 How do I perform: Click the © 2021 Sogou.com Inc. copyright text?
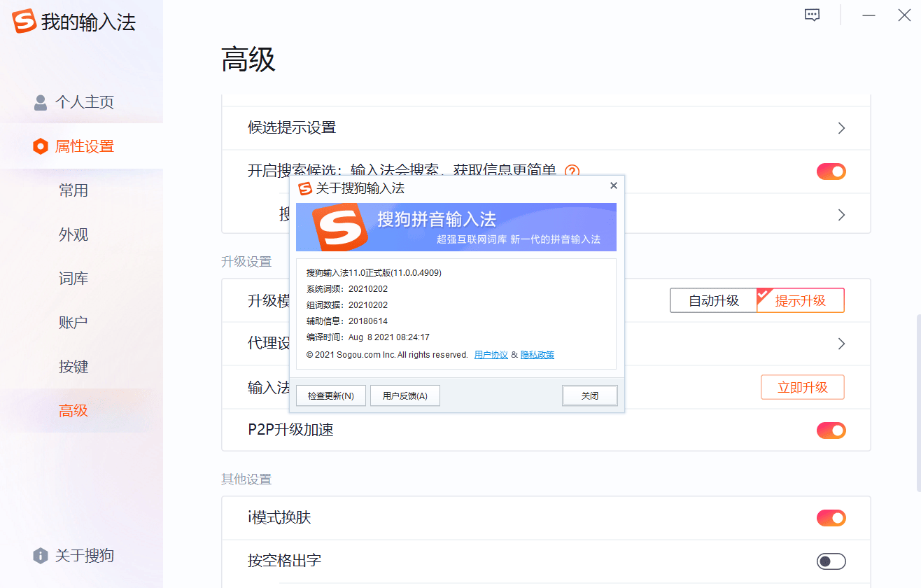click(387, 355)
